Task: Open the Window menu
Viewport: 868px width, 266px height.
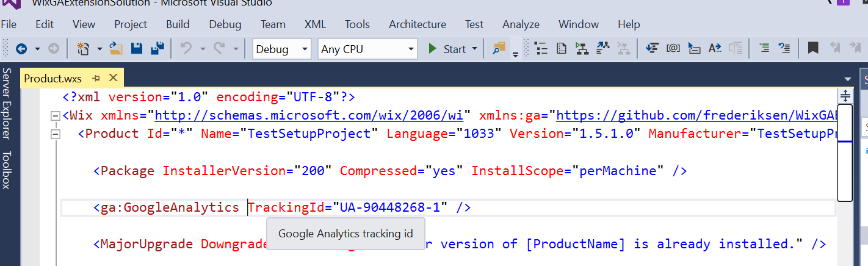Action: tap(579, 24)
